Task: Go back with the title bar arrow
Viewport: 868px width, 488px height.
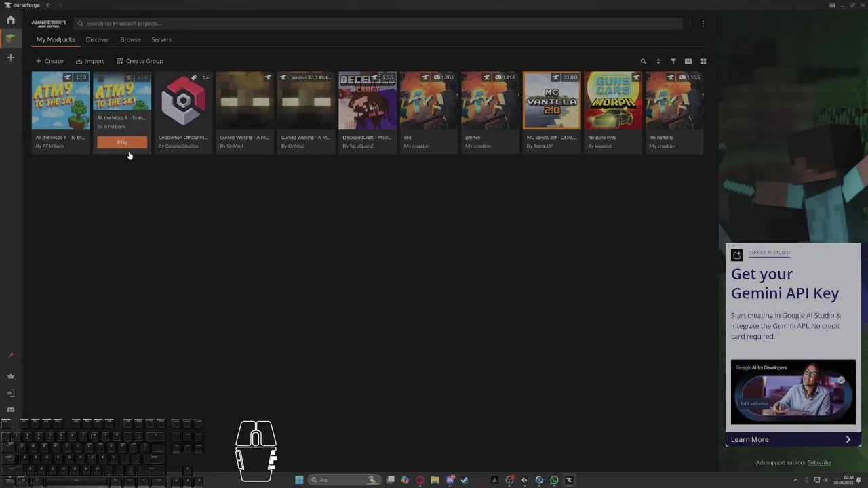Action: [x=48, y=5]
